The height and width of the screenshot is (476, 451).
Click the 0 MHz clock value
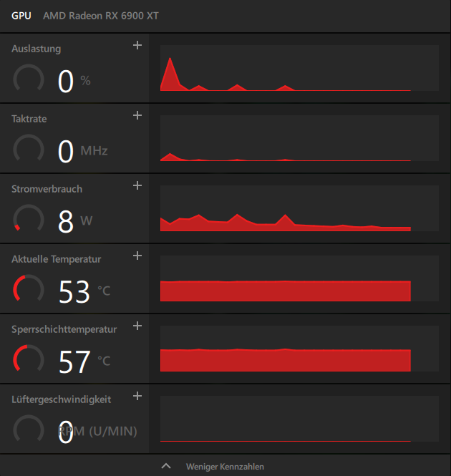82,151
